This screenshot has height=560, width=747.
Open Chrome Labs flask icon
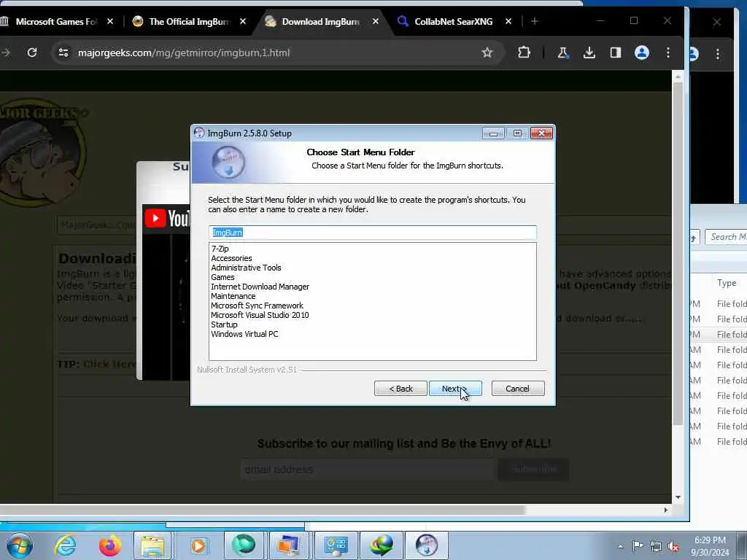click(x=562, y=52)
